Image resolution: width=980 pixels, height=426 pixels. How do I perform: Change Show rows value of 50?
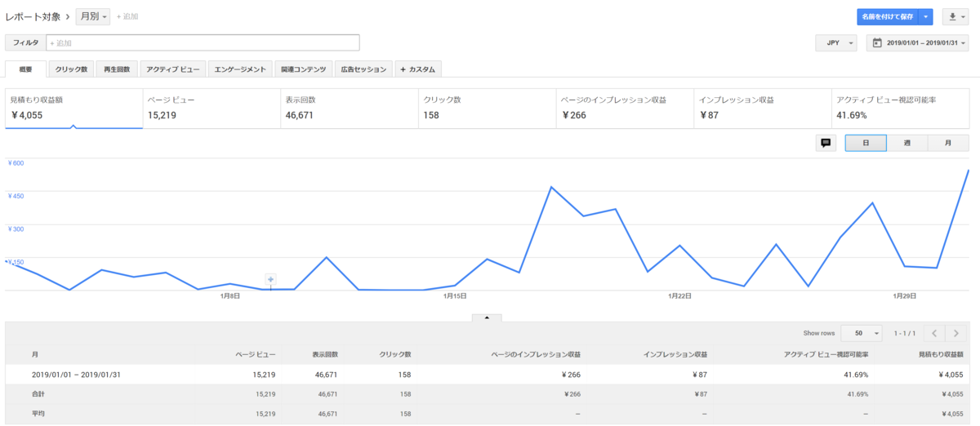[862, 333]
